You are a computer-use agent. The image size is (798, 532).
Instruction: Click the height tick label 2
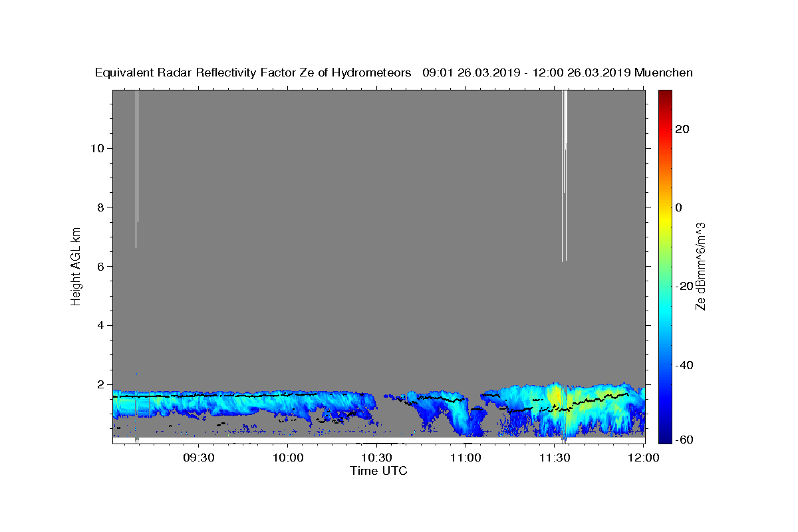[x=100, y=384]
